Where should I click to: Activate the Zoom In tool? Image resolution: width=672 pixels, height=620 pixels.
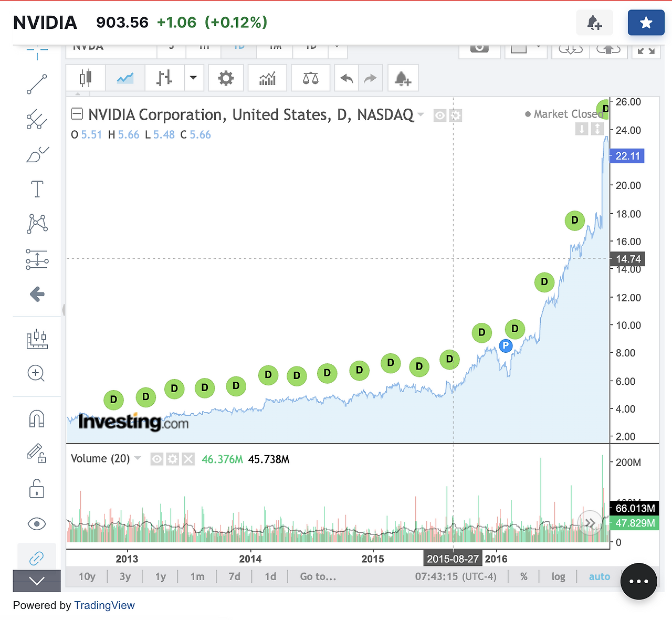pyautogui.click(x=36, y=373)
